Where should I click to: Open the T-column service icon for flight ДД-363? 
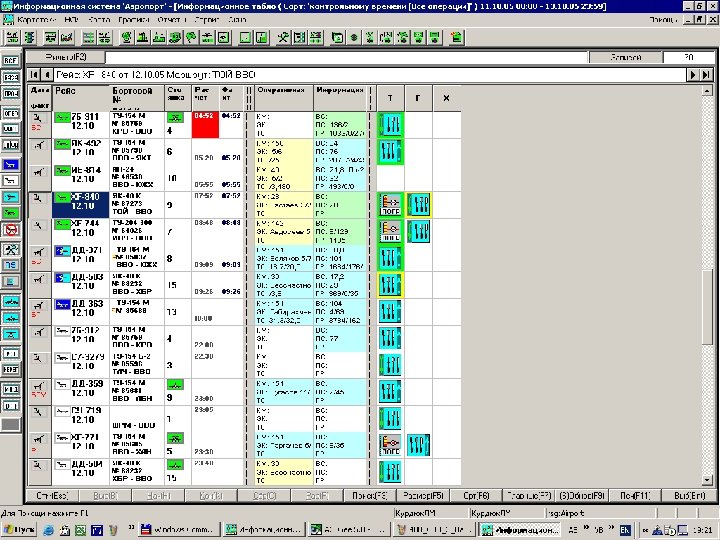(390, 312)
